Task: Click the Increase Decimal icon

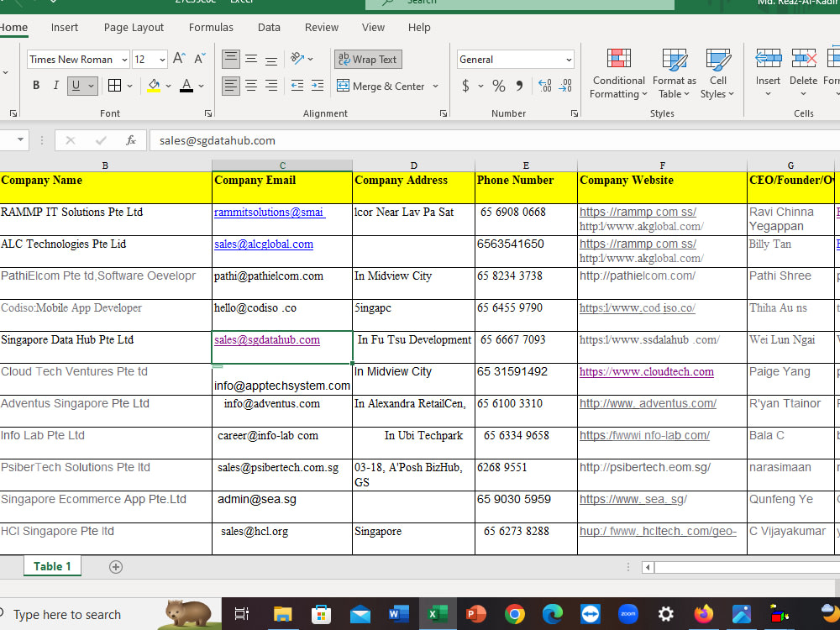Action: [x=543, y=86]
